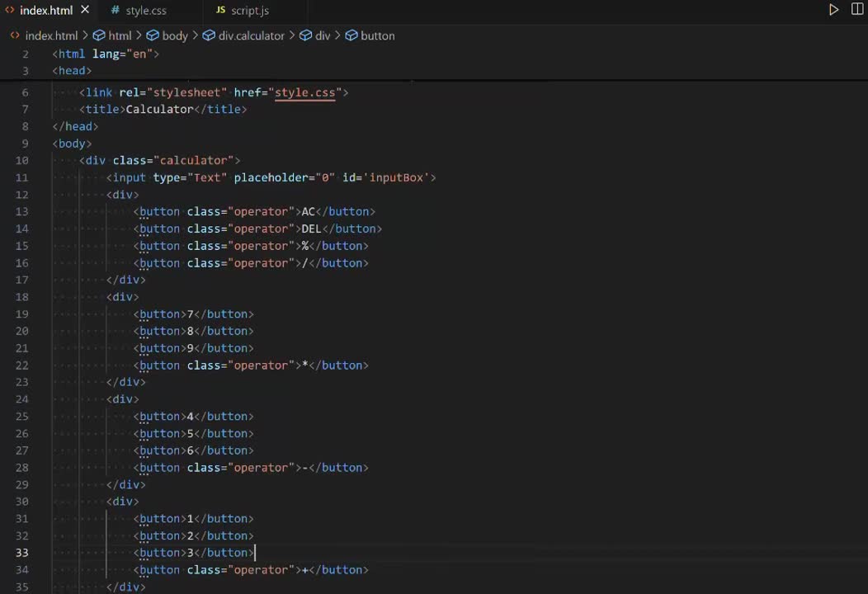Click the placeholder="0" attribute on line 11
Image resolution: width=868 pixels, height=594 pixels.
tap(284, 177)
